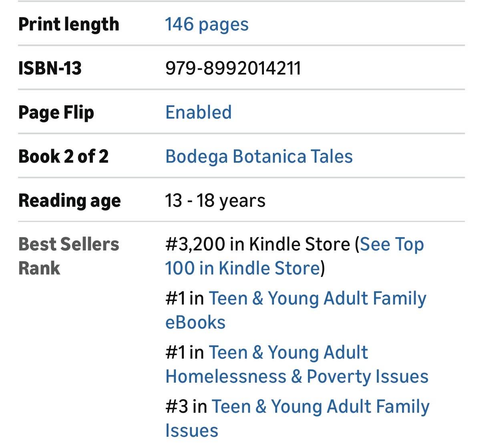Click the ISBN-13 label
The width and height of the screenshot is (483, 448).
(50, 68)
